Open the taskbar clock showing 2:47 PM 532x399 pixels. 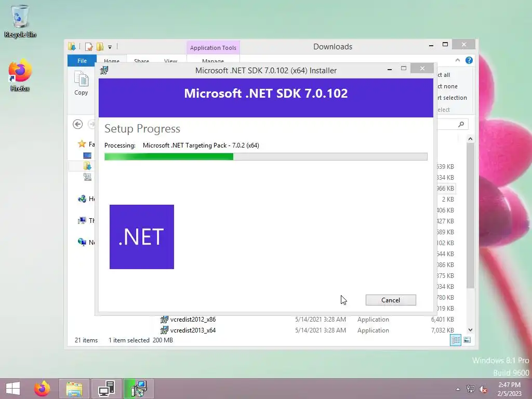tap(509, 389)
